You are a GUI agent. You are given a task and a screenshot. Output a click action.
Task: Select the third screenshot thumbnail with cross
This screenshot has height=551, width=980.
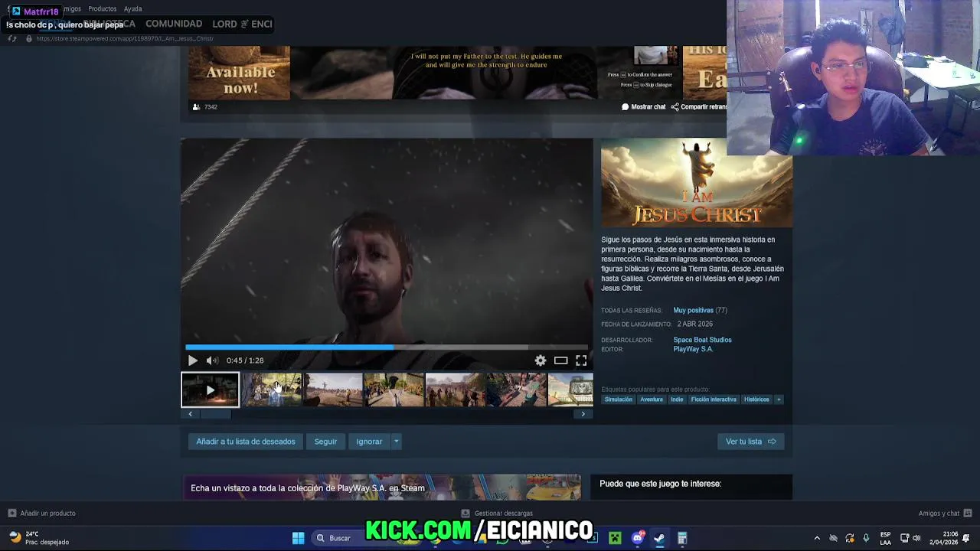coord(333,390)
